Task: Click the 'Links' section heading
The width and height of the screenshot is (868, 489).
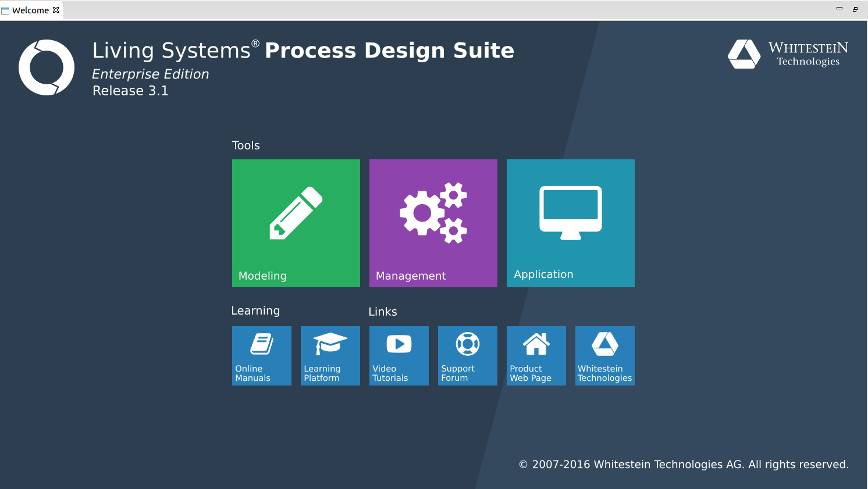Action: point(383,312)
